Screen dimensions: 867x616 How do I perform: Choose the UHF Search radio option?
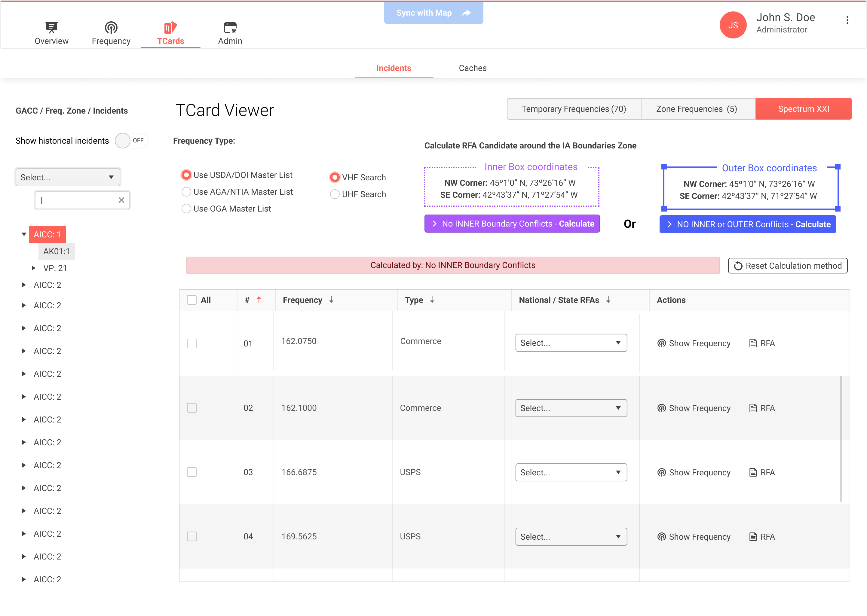click(x=335, y=194)
